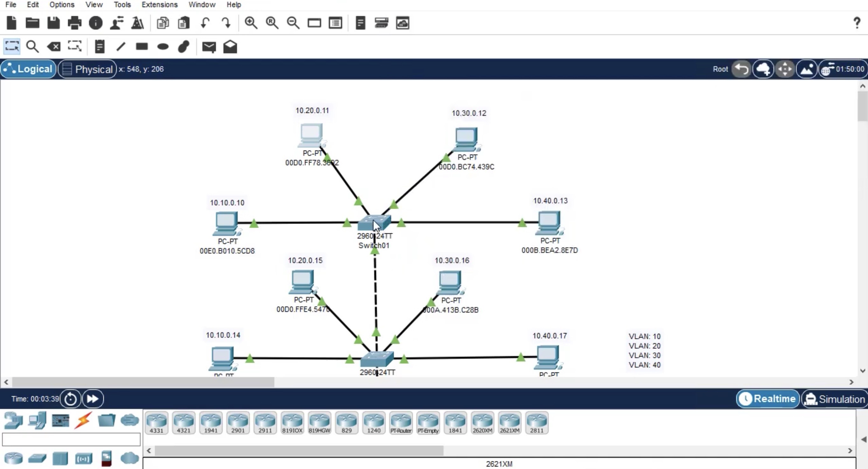Open the Environment dialog via cloud icon
The height and width of the screenshot is (469, 868).
pyautogui.click(x=764, y=69)
